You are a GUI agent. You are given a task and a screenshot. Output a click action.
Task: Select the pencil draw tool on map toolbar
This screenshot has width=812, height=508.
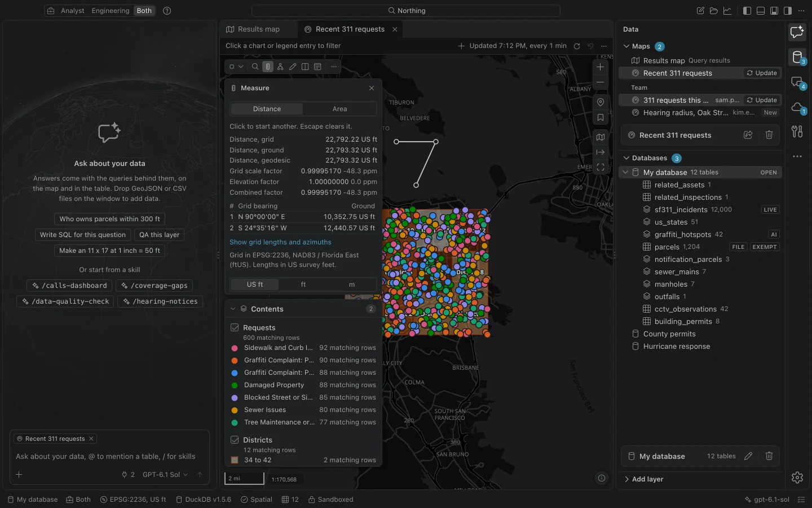[293, 67]
